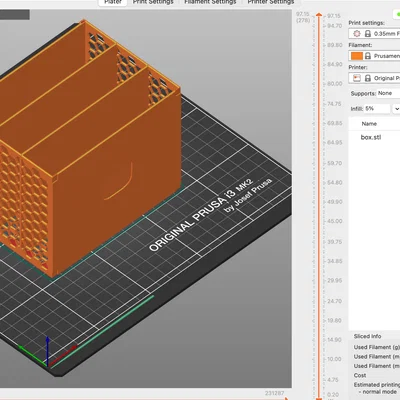400x400 pixels.
Task: Click the Sliced Info heading
Action: click(x=367, y=336)
